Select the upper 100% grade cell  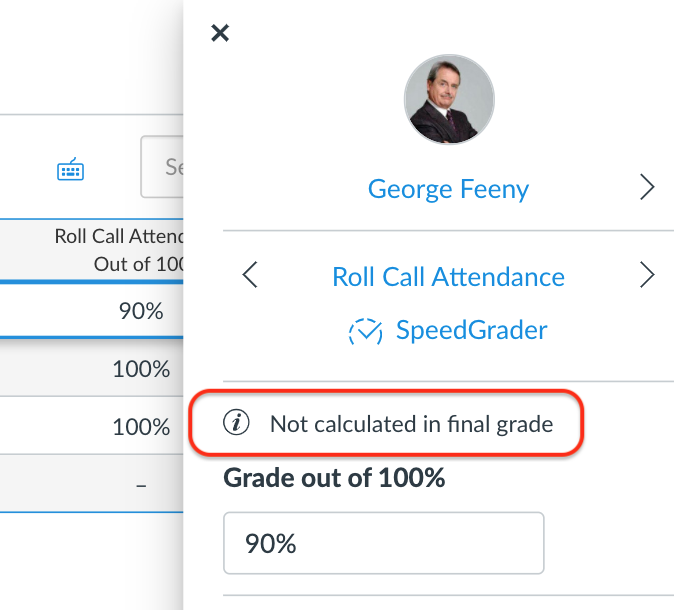point(140,369)
